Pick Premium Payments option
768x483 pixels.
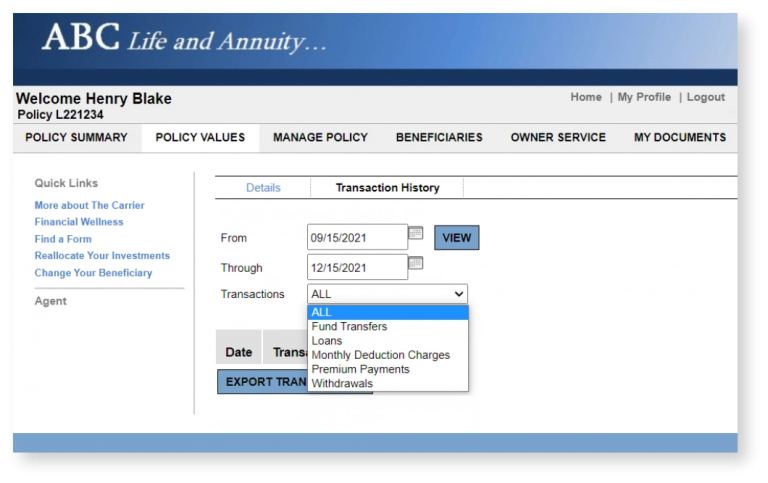(387, 369)
